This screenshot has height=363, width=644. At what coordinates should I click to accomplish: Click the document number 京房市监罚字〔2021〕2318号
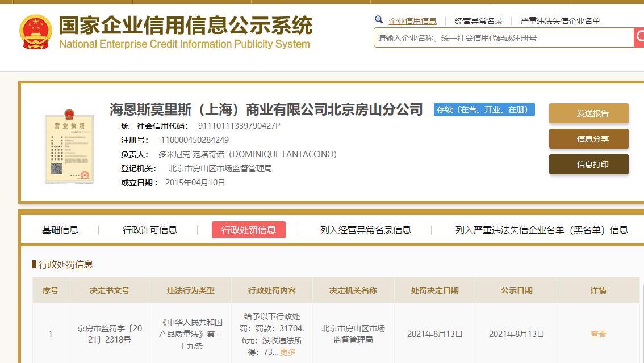pos(109,334)
